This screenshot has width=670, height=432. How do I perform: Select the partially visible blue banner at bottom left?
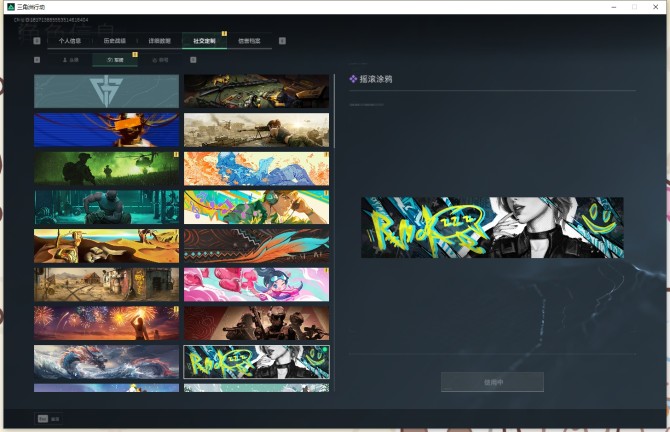[x=106, y=388]
